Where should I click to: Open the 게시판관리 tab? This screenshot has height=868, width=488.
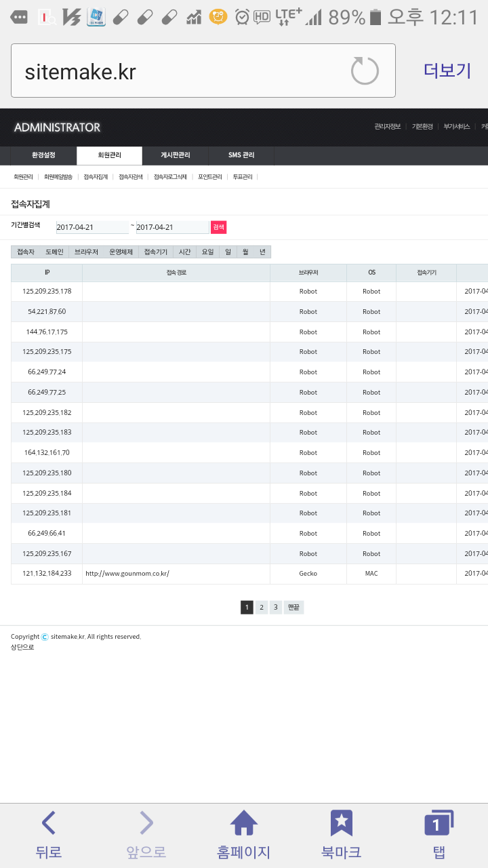coord(175,155)
